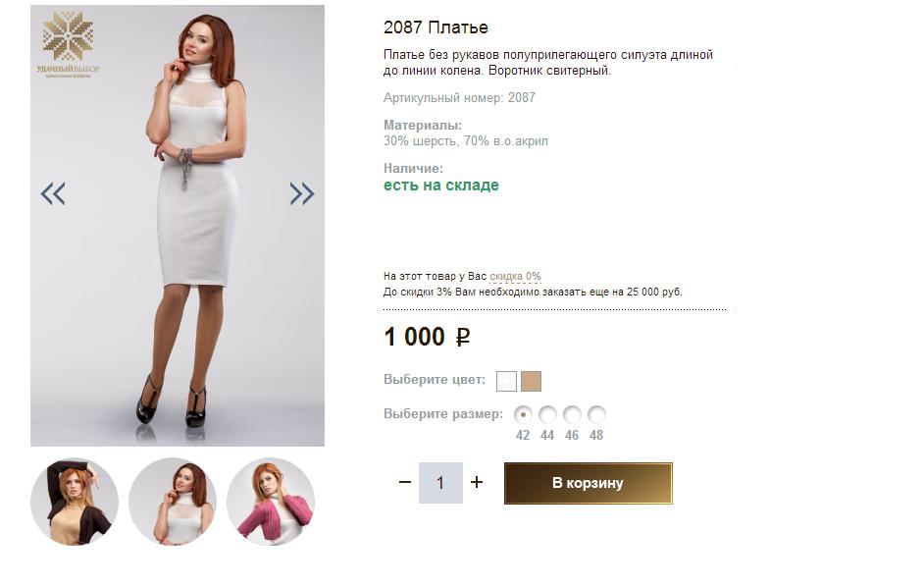Click the minus quantity icon
This screenshot has width=924, height=588.
coord(405,482)
